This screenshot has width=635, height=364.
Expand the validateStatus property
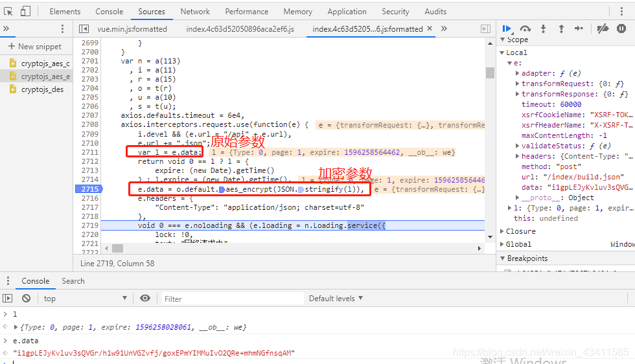click(517, 146)
